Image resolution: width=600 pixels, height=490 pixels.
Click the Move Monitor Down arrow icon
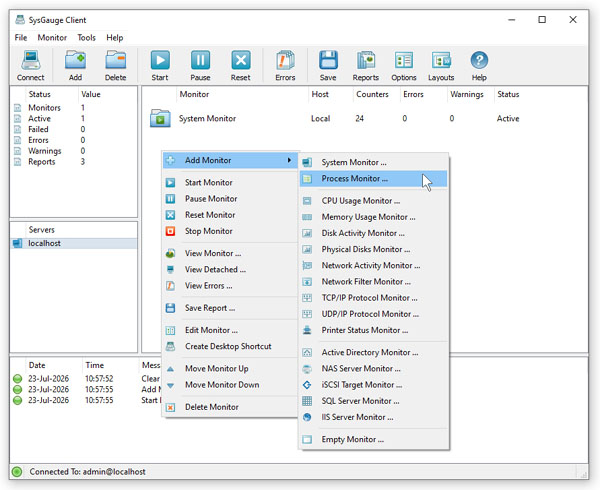(170, 386)
